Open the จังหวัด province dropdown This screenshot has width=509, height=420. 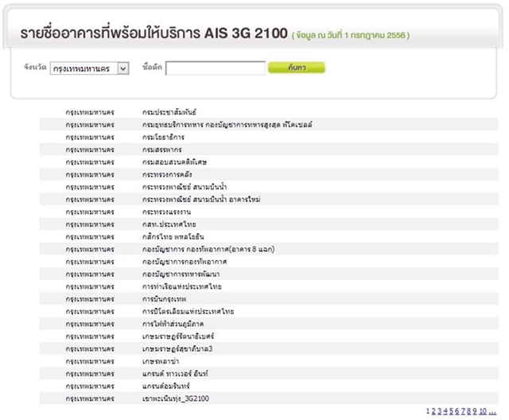tap(90, 68)
